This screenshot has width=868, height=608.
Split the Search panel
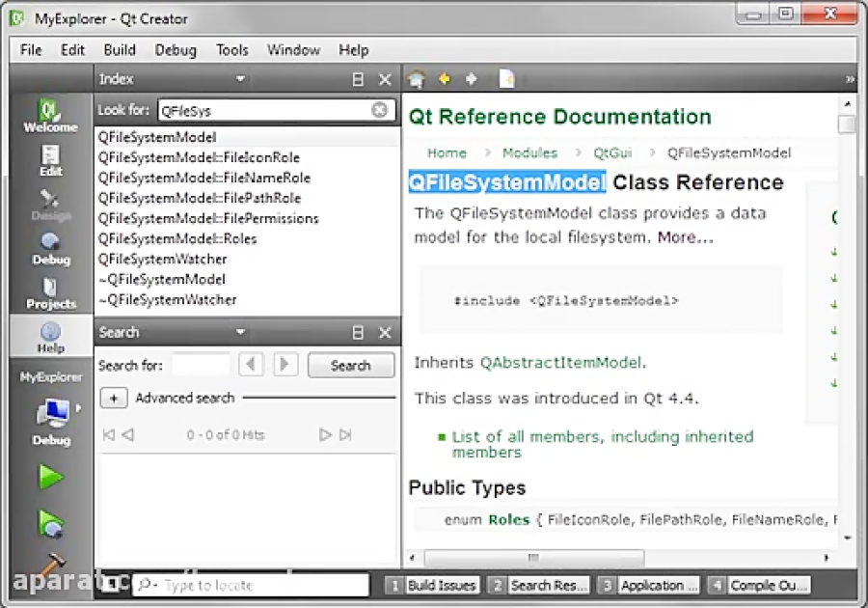358,333
